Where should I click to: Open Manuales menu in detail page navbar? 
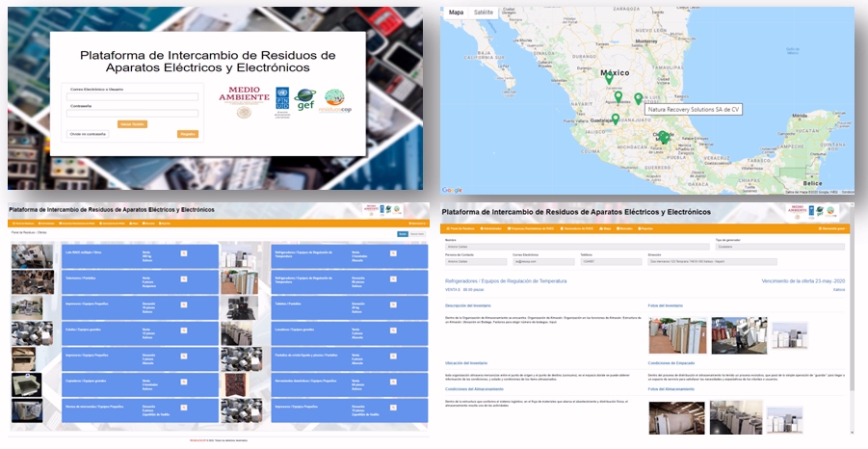coord(625,228)
